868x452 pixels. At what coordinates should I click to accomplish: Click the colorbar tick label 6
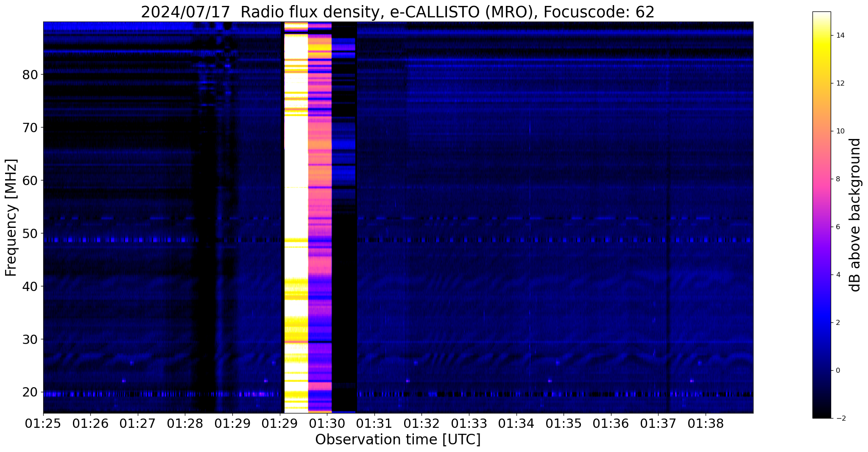(x=838, y=227)
